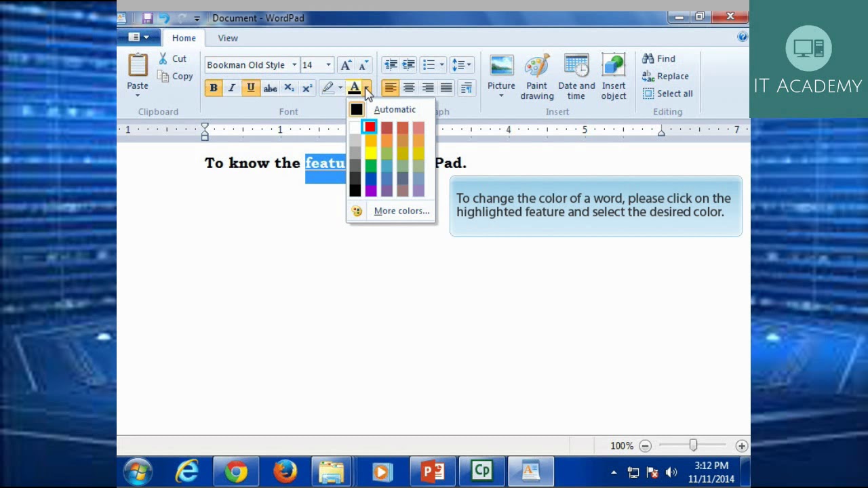The image size is (868, 488).
Task: Open PowerPoint from taskbar
Action: (x=432, y=471)
